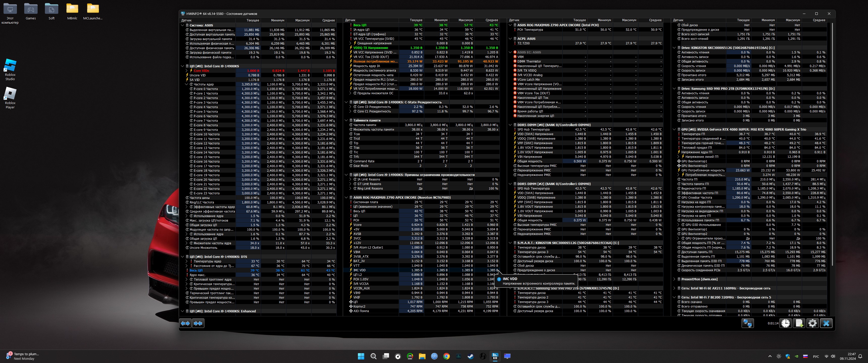Collapse the Тайминги памяти section
868x363 pixels.
pyautogui.click(x=346, y=120)
